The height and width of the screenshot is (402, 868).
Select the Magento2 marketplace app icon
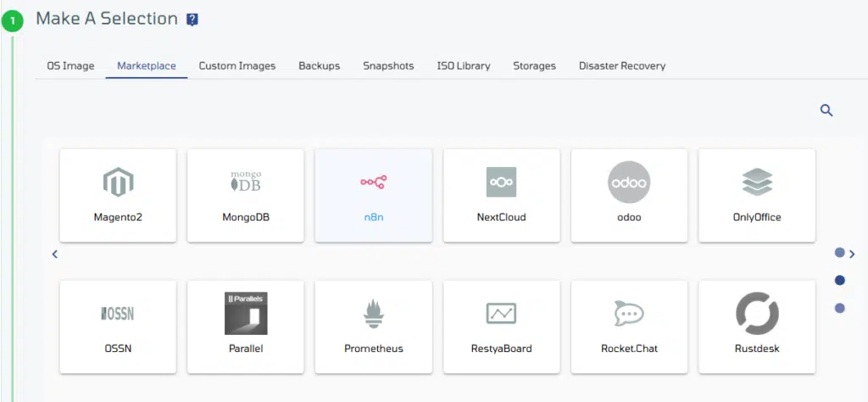pos(118,182)
